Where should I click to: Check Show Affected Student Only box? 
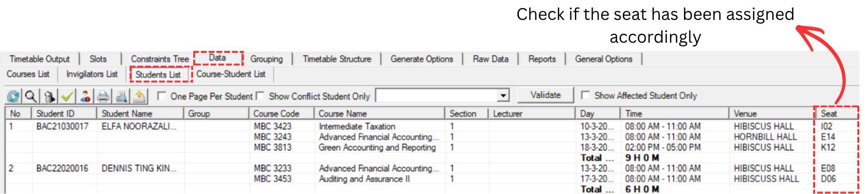(586, 95)
